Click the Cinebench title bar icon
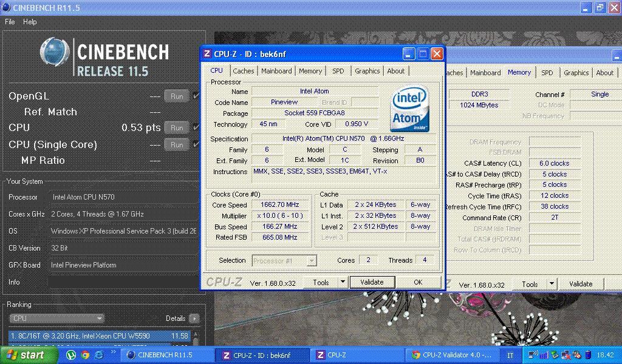This screenshot has width=622, height=364. click(x=6, y=7)
